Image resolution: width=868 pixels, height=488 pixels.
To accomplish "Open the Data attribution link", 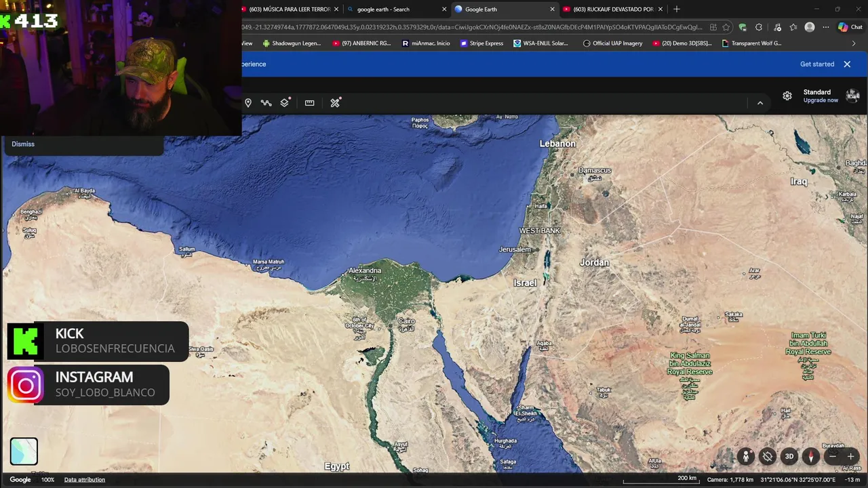I will coord(85,480).
